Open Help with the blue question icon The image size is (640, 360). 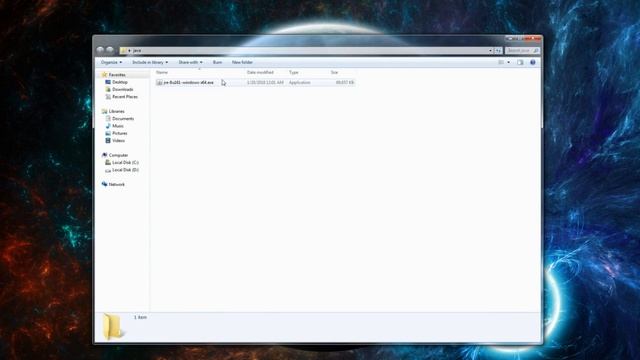click(x=533, y=62)
